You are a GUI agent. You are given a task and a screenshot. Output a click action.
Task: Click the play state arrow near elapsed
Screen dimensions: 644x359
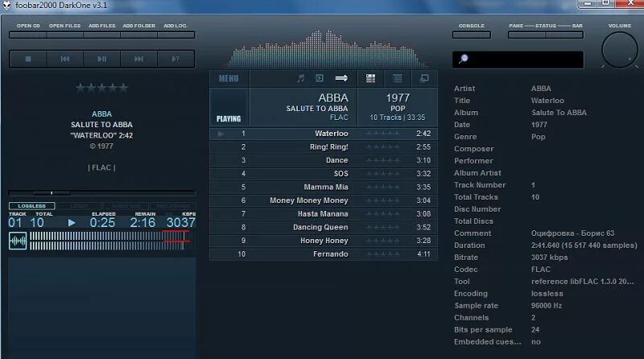[x=72, y=223]
